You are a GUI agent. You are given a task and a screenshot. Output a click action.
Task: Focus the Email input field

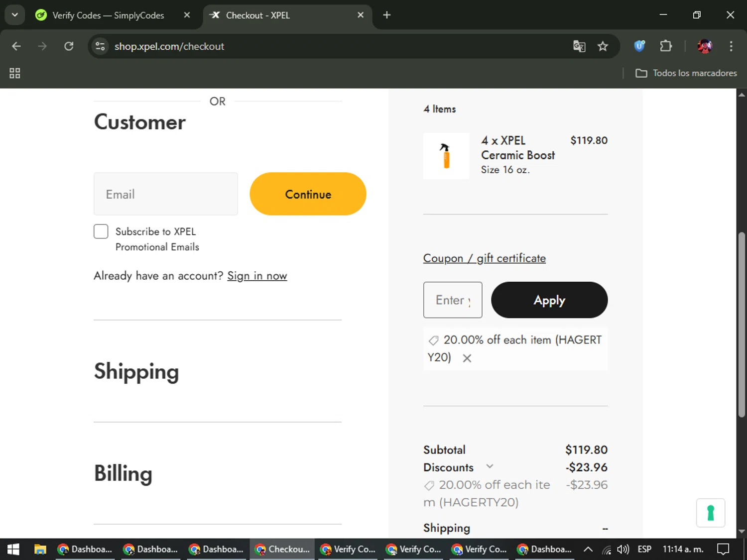coord(166,194)
